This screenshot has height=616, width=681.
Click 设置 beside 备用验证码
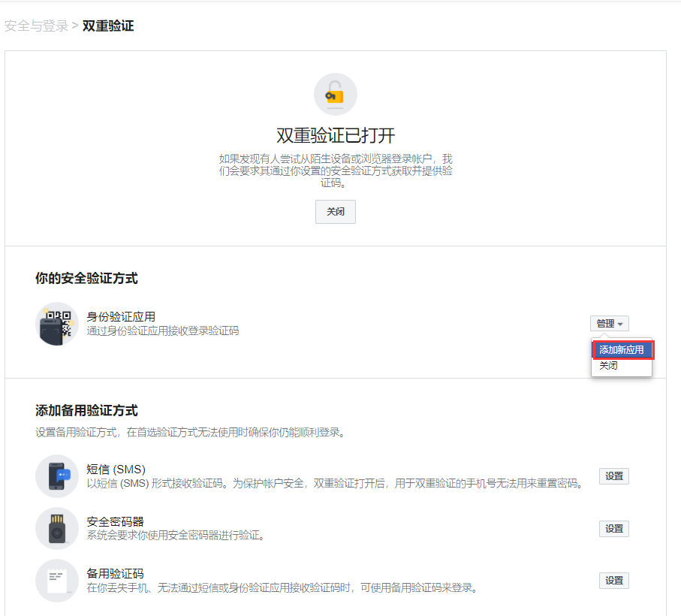coord(613,580)
